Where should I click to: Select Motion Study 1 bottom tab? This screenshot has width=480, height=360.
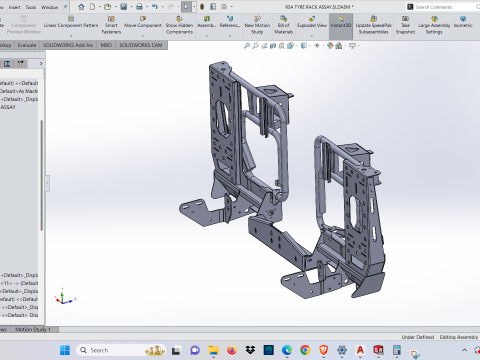coord(33,329)
